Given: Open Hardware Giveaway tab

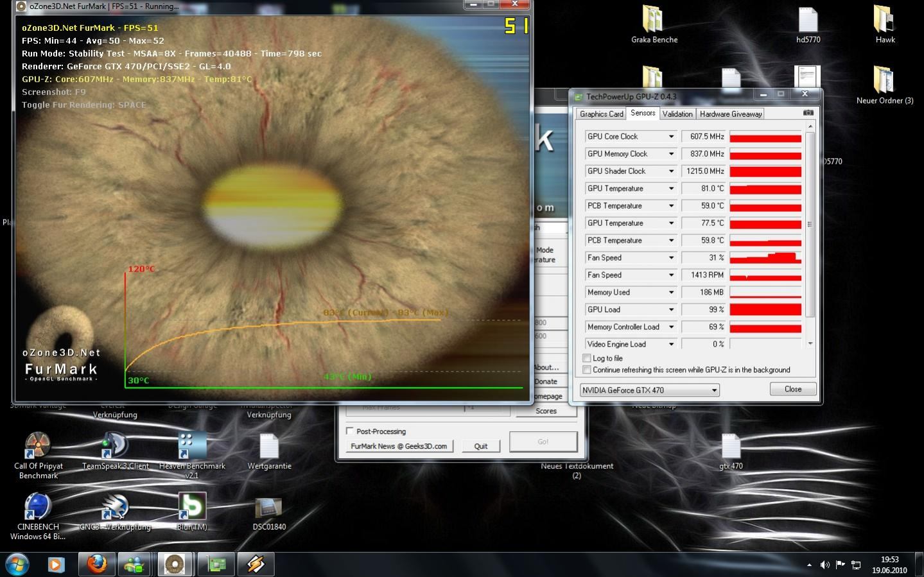Looking at the screenshot, I should pos(731,114).
